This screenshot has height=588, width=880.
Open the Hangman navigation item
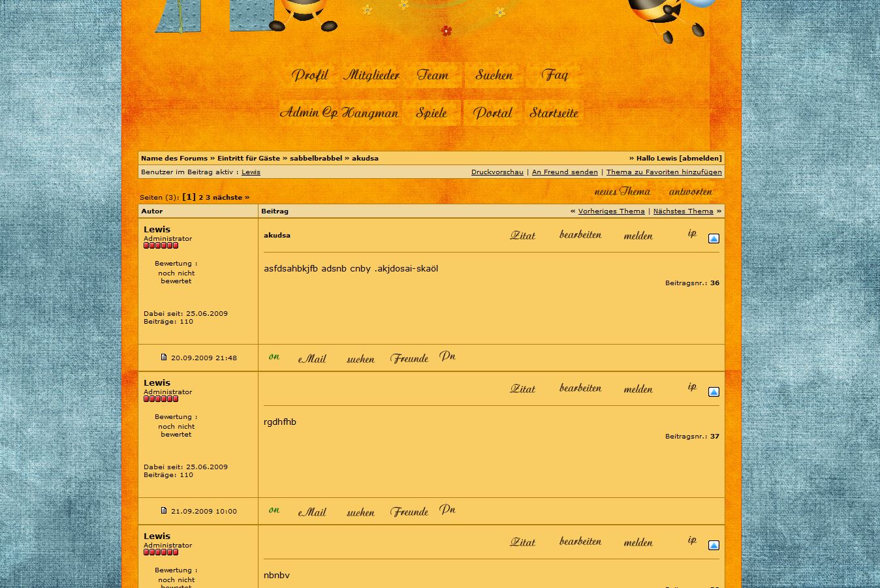[x=370, y=113]
